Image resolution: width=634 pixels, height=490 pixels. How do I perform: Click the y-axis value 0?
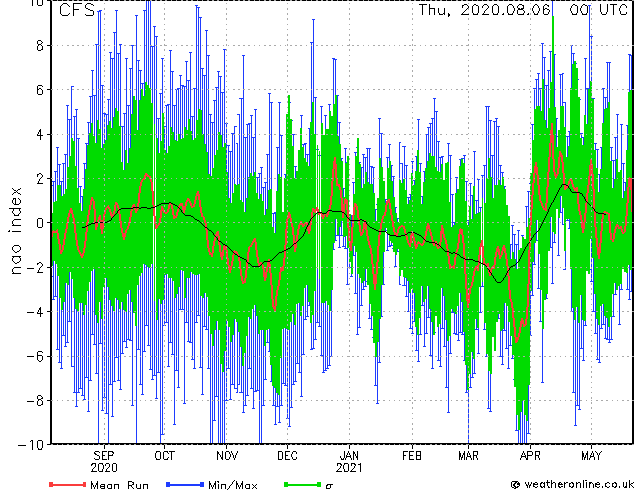pos(40,223)
